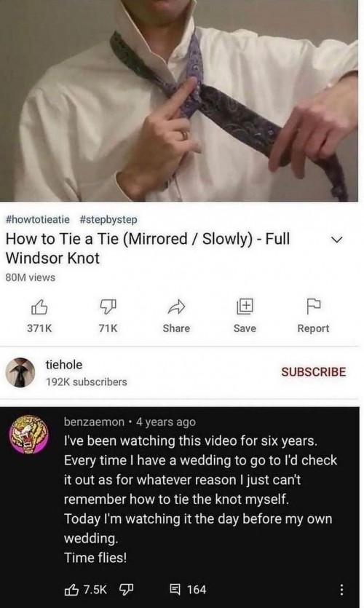This screenshot has width=364, height=608.
Task: Open the tiehole channel name
Action: coord(64,365)
